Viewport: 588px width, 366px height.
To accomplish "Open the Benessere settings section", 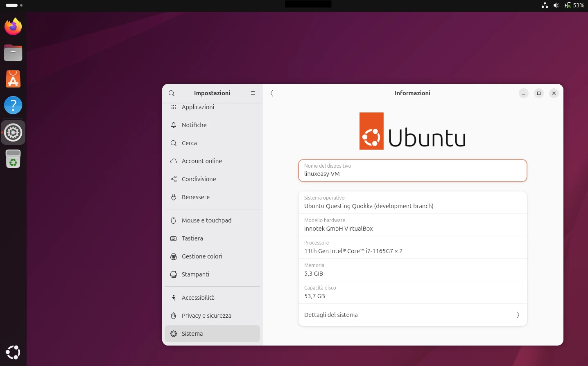I will tap(195, 197).
